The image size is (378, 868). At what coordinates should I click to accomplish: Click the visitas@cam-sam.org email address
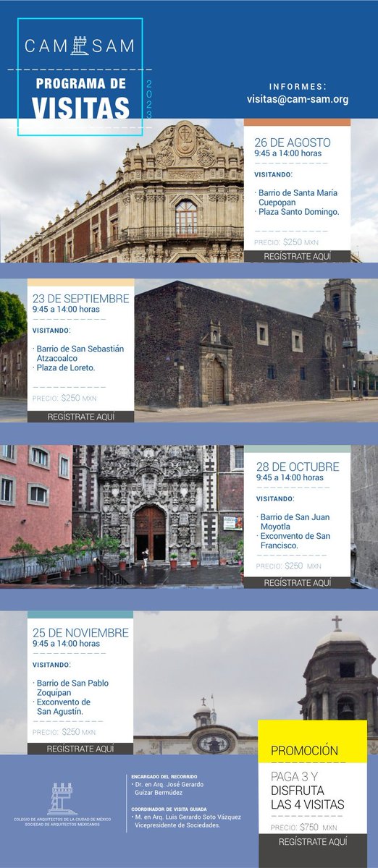[x=298, y=100]
